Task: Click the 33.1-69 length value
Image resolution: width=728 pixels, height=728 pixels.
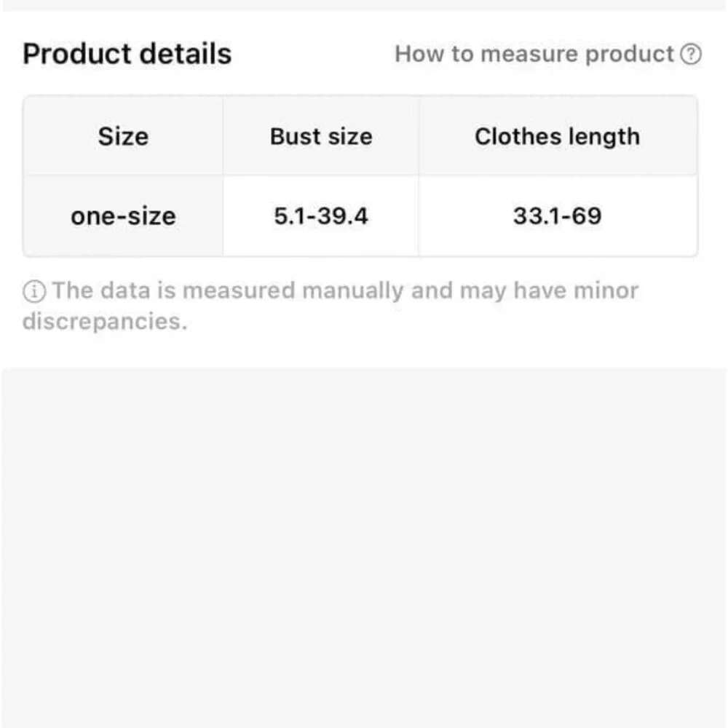Action: point(557,216)
